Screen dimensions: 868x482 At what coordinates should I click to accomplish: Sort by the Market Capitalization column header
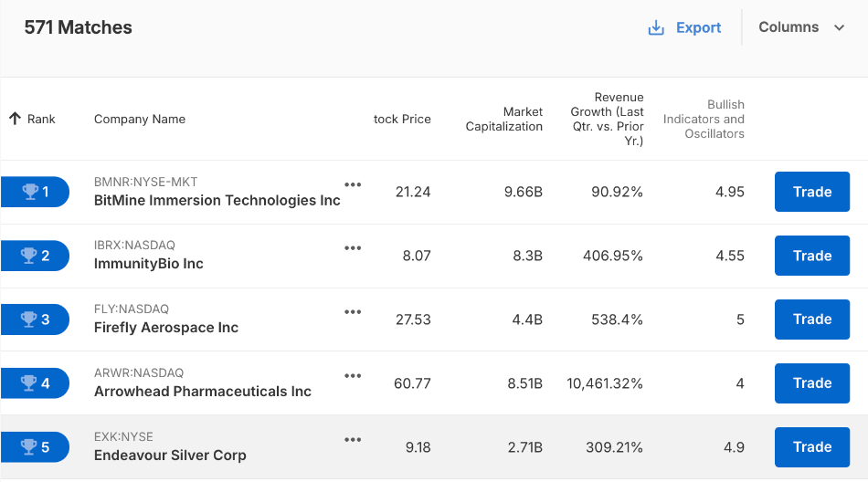tap(504, 119)
